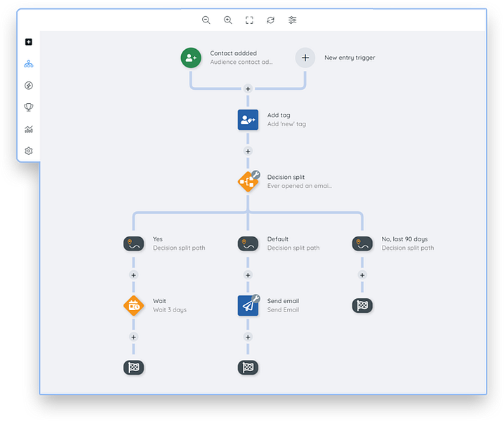
Task: Click plus connector below Wait node
Action: click(133, 337)
